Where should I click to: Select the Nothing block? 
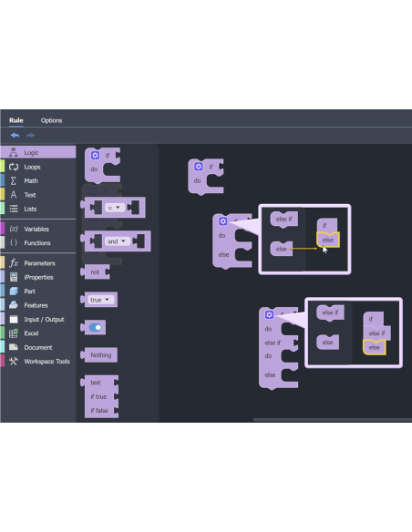pyautogui.click(x=99, y=355)
